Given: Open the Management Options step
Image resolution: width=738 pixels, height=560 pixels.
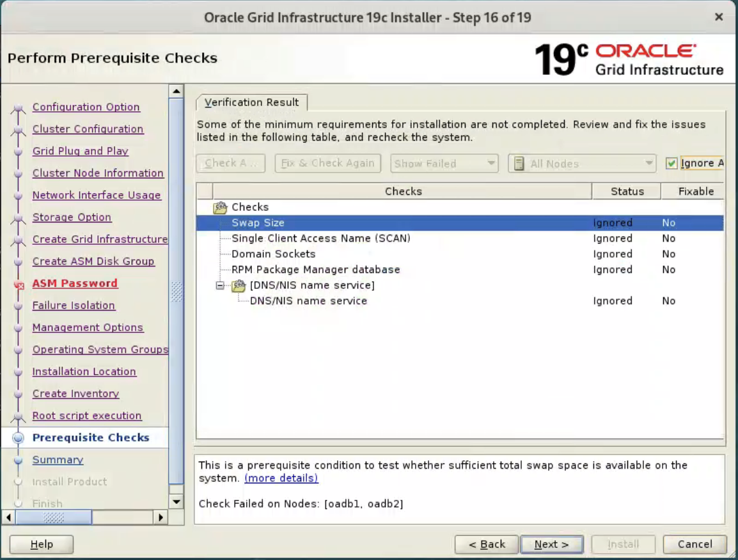Looking at the screenshot, I should click(88, 327).
